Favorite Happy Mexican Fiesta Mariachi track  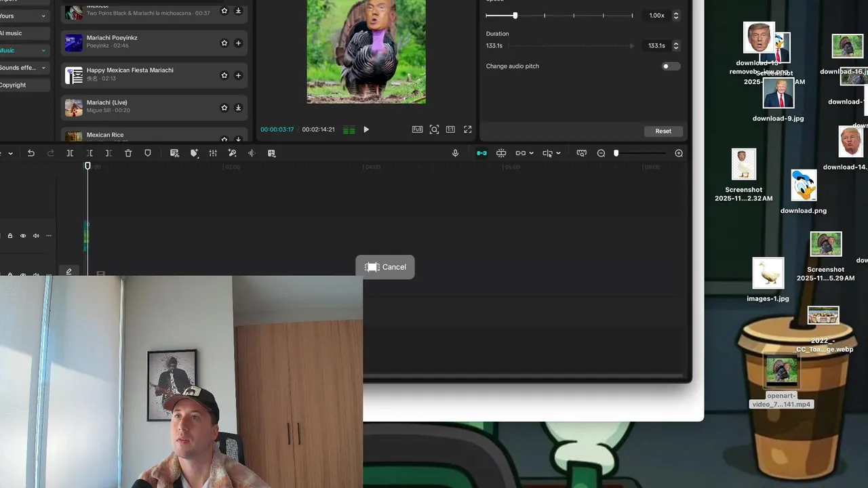point(224,75)
